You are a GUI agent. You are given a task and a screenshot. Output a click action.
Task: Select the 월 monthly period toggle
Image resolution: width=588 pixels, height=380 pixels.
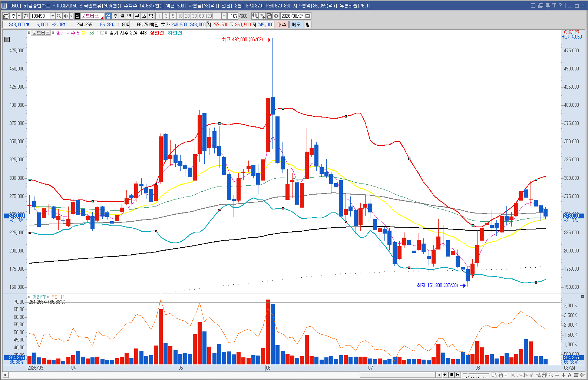point(122,16)
